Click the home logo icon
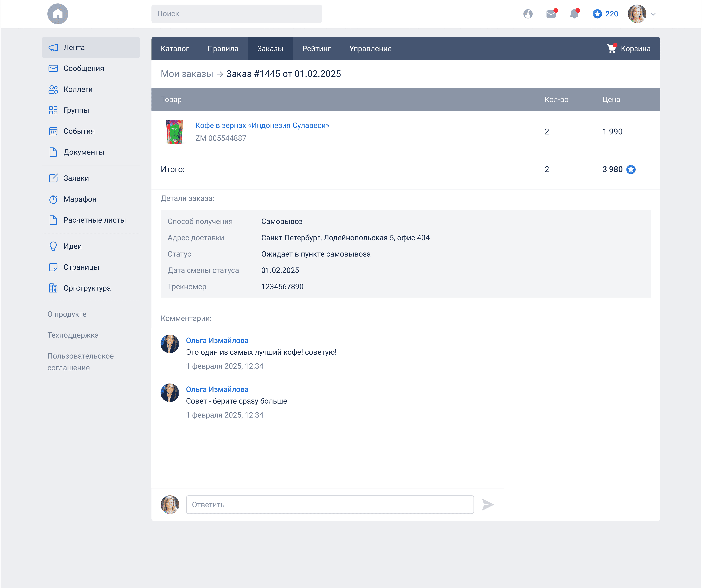The height and width of the screenshot is (588, 702). point(58,14)
